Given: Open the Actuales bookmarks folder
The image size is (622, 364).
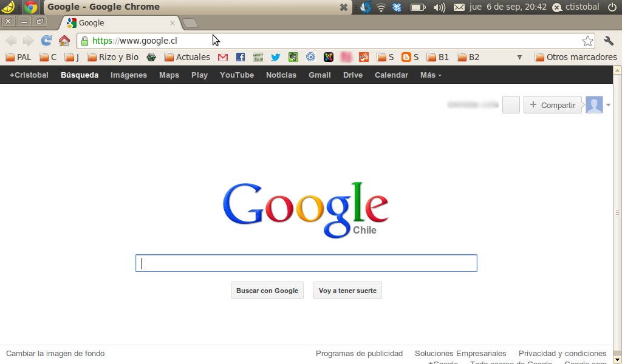Looking at the screenshot, I should (x=187, y=58).
